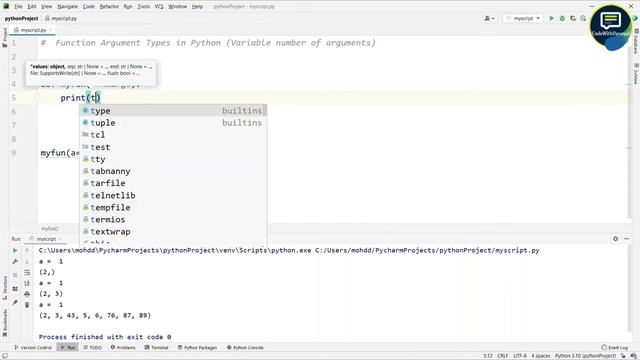This screenshot has height=360, width=640.
Task: Choose 'tcl' from the completion list
Action: point(173,135)
